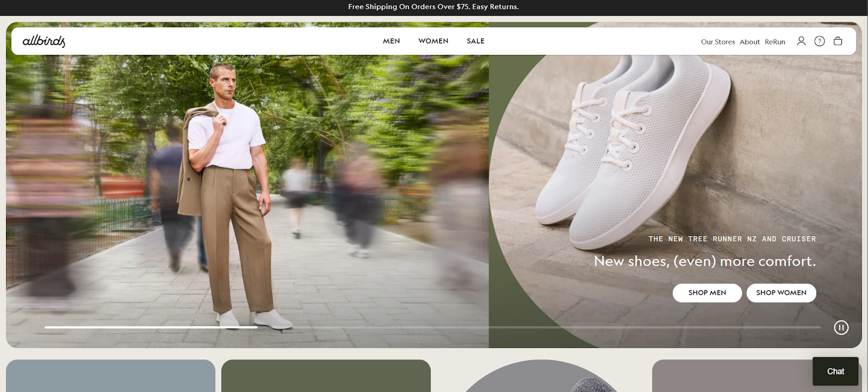Select the blue-gray category card

111,376
